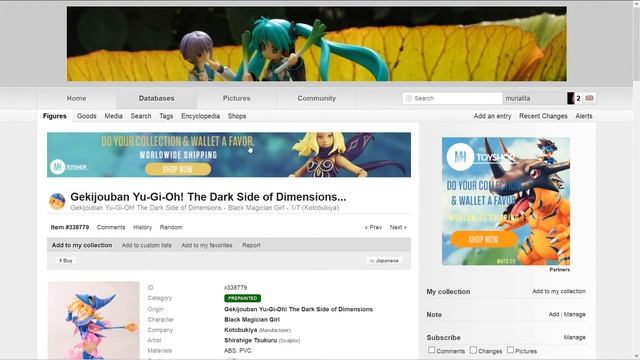Open the Recent Changes link

click(x=543, y=116)
